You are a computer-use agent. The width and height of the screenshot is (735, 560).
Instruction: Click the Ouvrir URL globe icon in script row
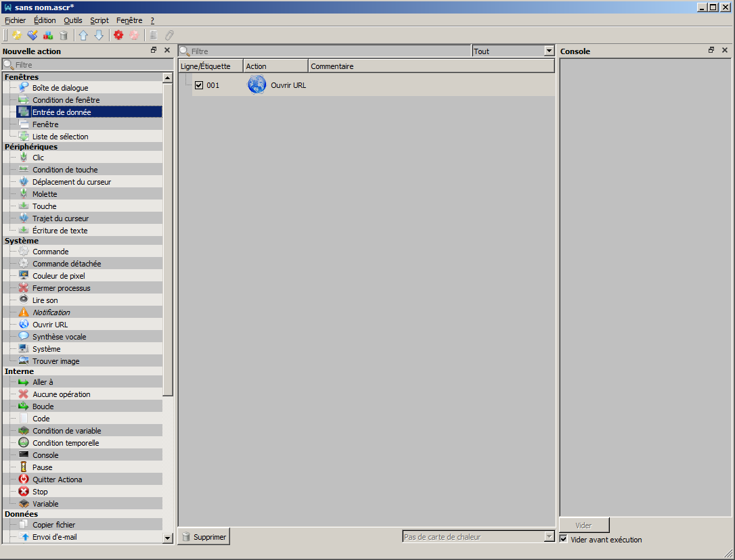(x=257, y=85)
